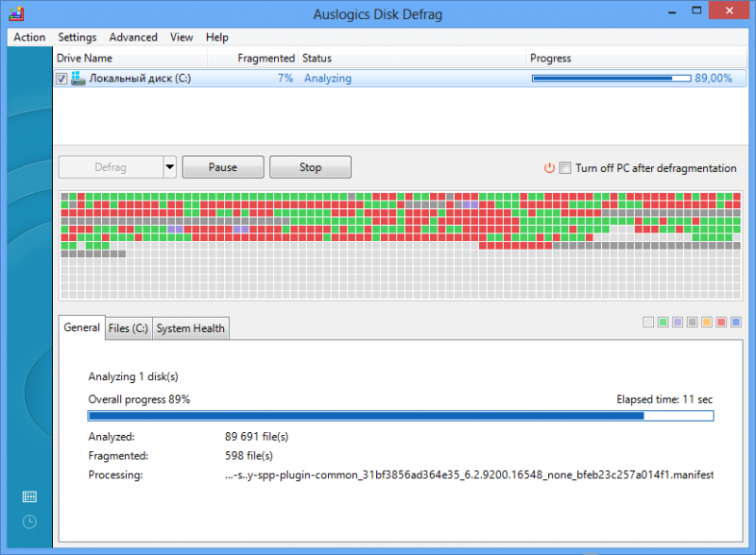The height and width of the screenshot is (555, 756).
Task: Click the Pause button
Action: point(223,167)
